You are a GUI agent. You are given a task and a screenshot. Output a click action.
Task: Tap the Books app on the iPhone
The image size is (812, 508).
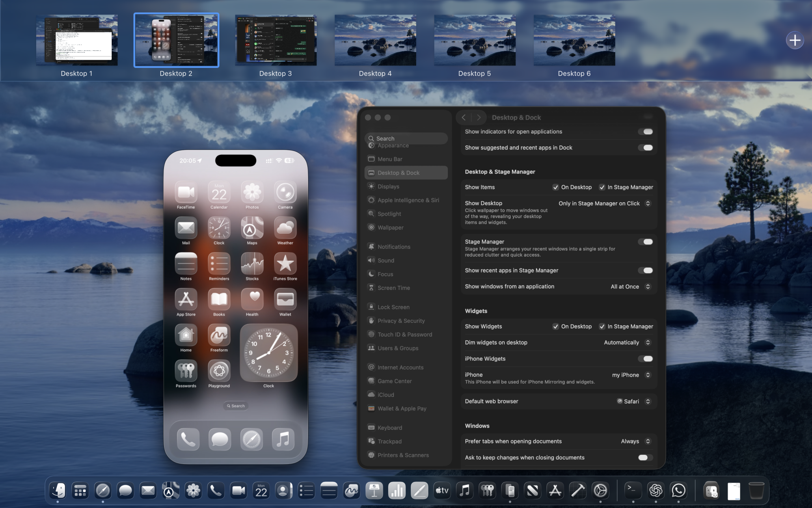point(219,299)
